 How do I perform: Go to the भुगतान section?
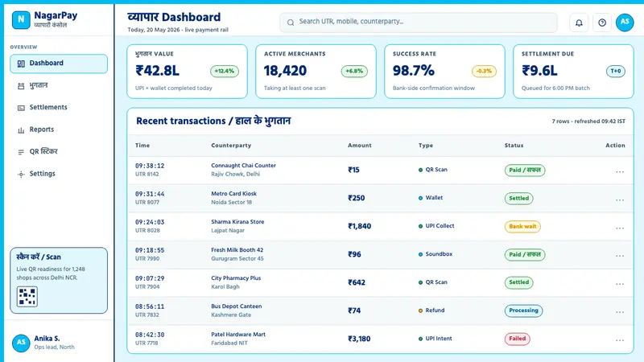(x=59, y=86)
